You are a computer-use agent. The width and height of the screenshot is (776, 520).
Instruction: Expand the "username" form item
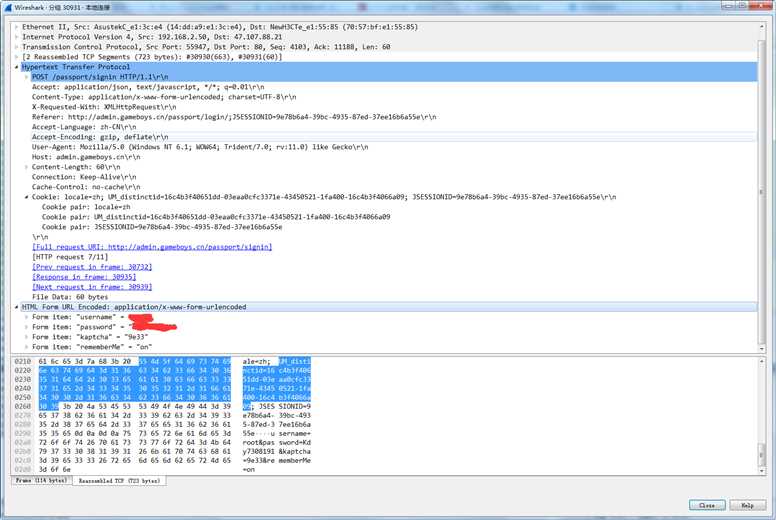point(26,317)
